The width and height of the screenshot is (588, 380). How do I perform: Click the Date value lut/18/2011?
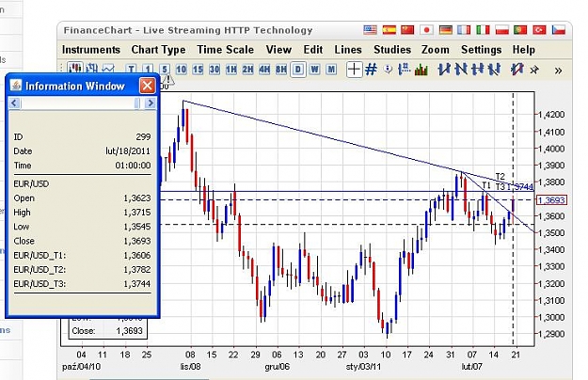coord(128,151)
